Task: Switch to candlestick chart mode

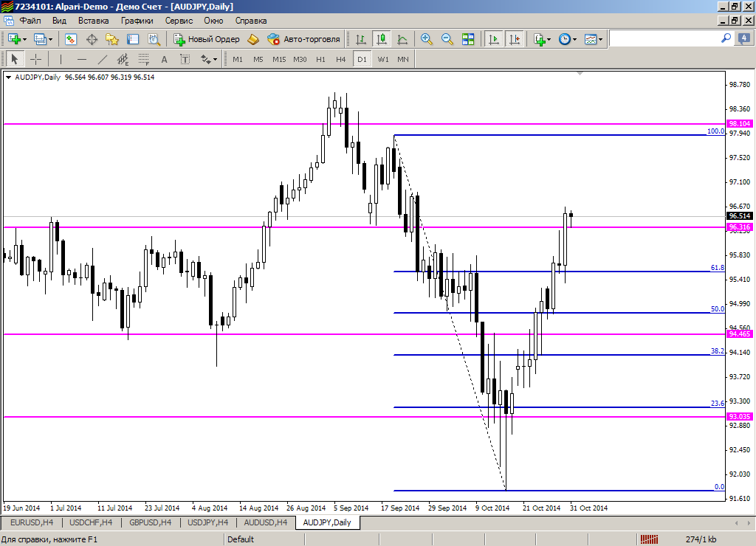Action: (382, 39)
